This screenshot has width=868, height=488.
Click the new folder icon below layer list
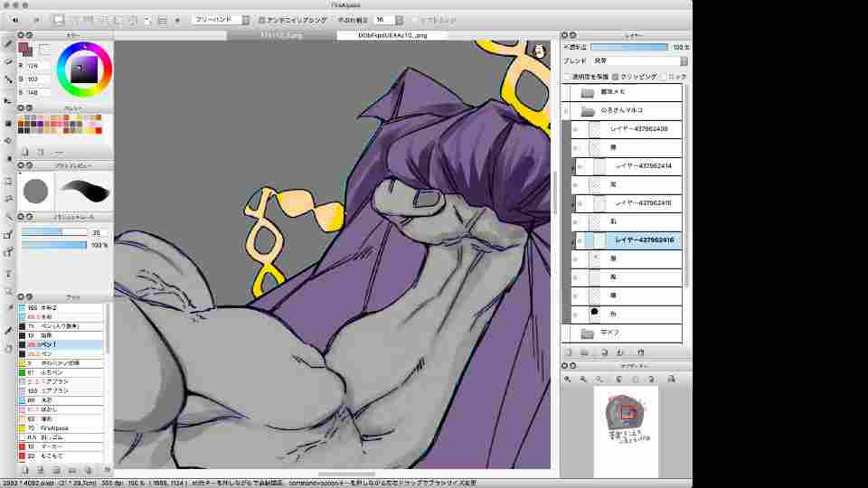pos(584,352)
